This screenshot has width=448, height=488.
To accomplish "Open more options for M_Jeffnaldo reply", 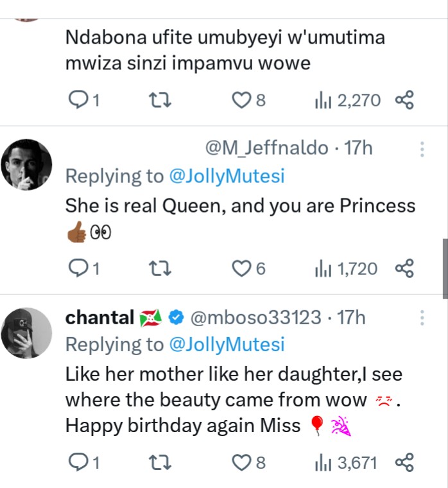I will point(422,150).
